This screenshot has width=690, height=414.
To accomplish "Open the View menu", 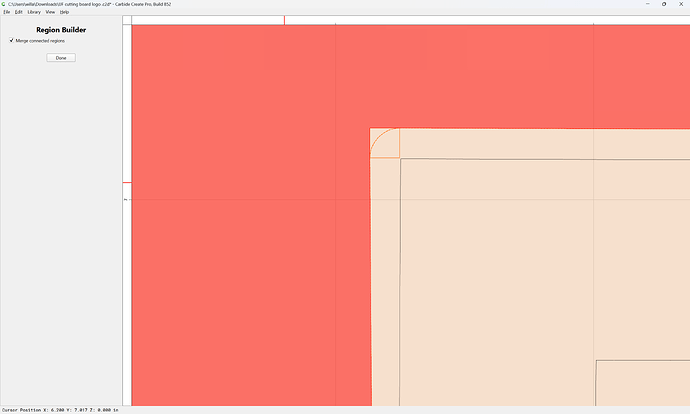I will (50, 12).
